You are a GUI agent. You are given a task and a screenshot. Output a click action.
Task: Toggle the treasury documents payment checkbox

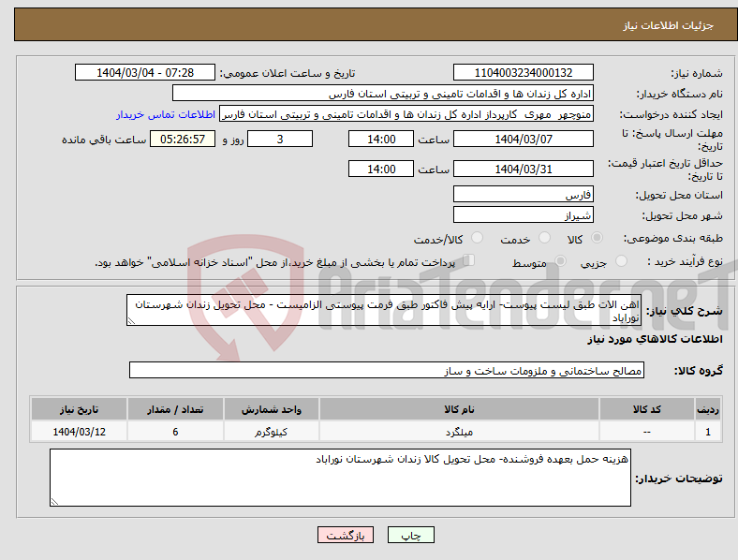469,260
